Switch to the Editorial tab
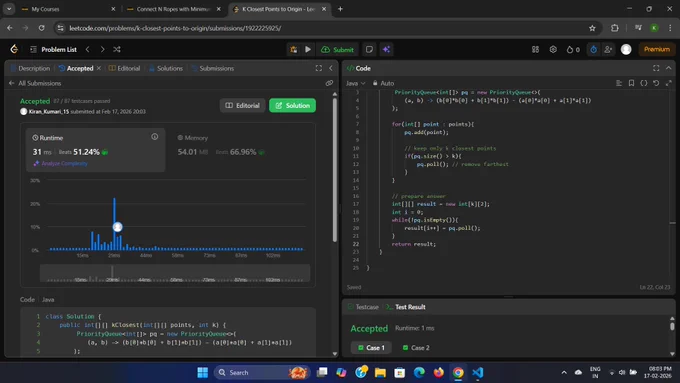 (124, 68)
